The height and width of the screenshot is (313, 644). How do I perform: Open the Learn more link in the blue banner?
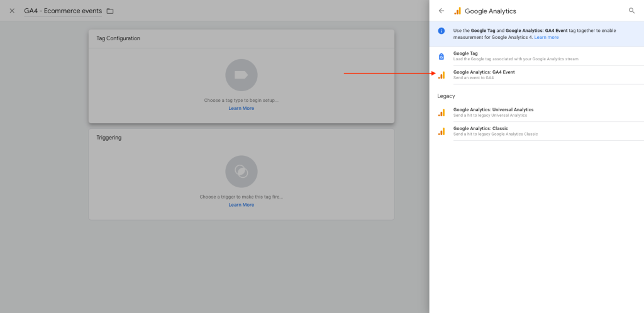click(x=546, y=38)
